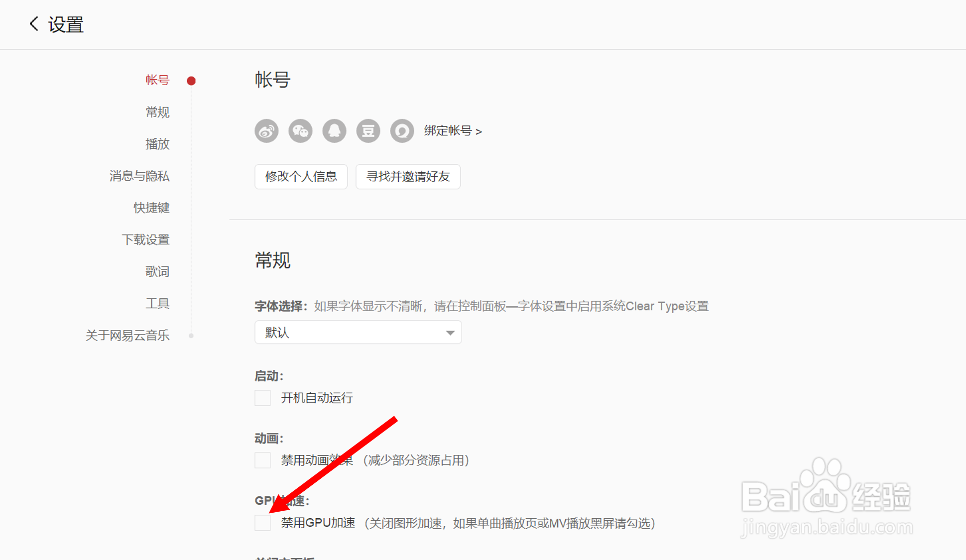This screenshot has height=560, width=966.
Task: Click the 设置 page title
Action: click(65, 24)
